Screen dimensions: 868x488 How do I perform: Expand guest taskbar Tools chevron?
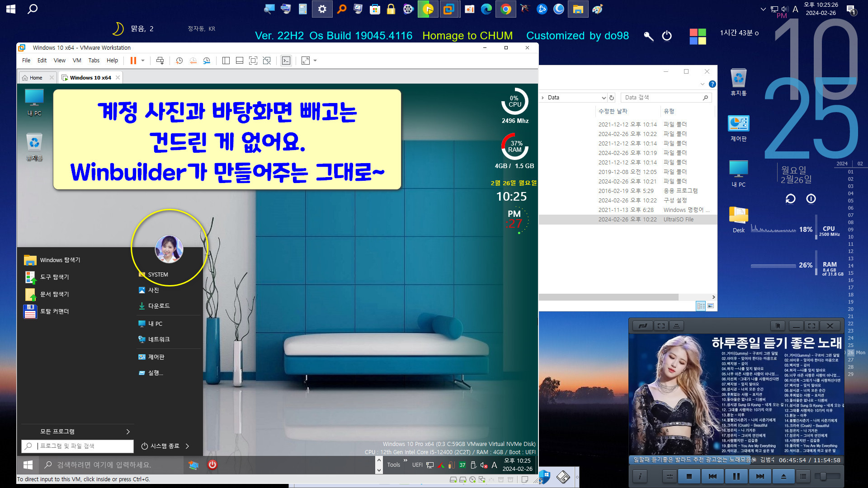pos(405,460)
